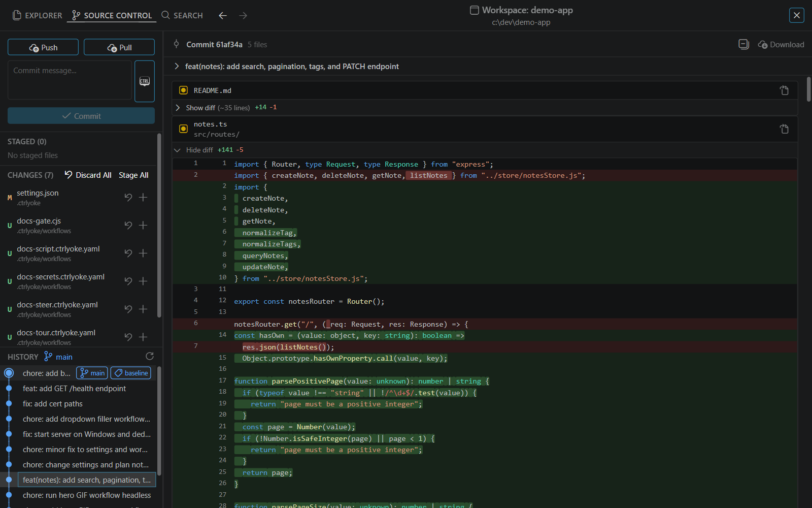The image size is (812, 508).
Task: Refresh the commit history
Action: [150, 356]
